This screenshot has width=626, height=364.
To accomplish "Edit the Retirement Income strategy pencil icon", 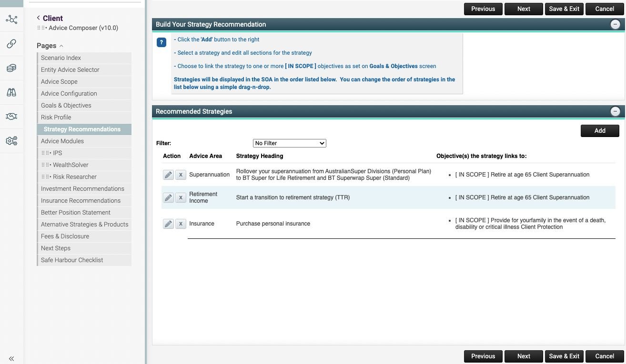I will tap(168, 197).
